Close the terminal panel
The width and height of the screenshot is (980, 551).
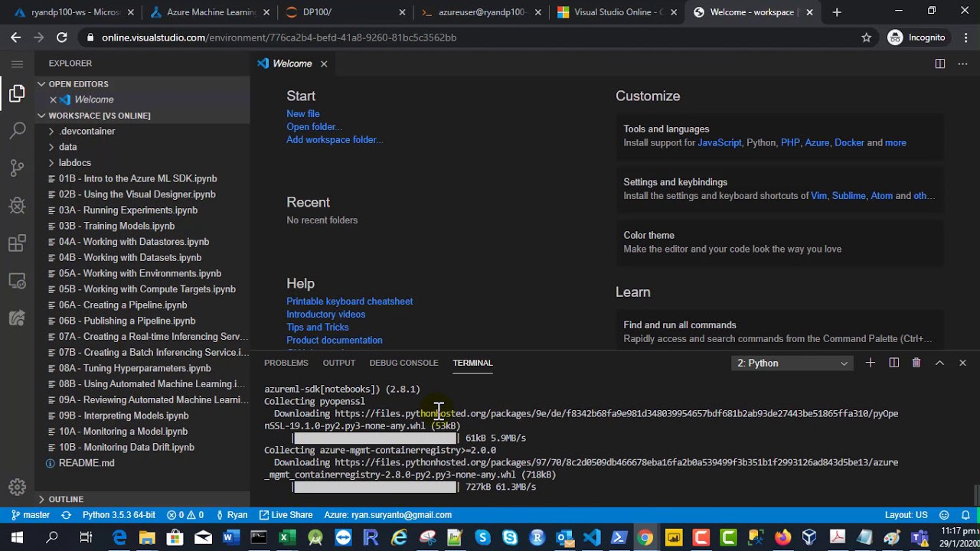pyautogui.click(x=962, y=363)
